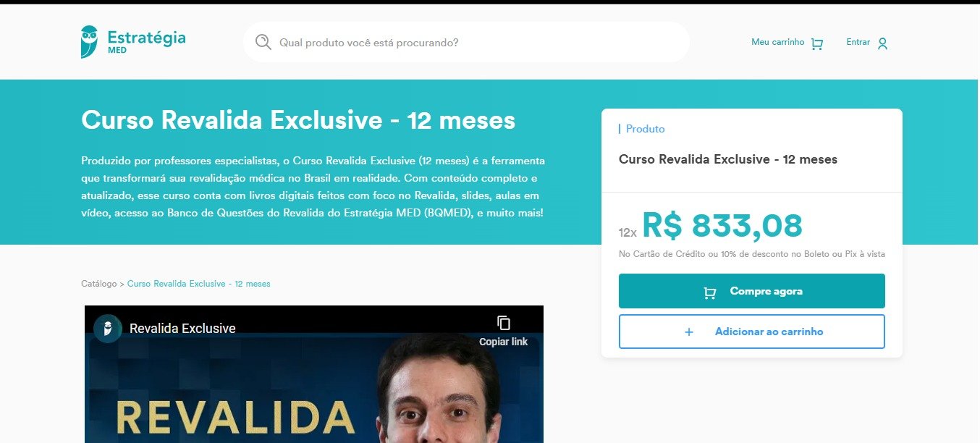Click the Entrar login link

[x=858, y=43]
